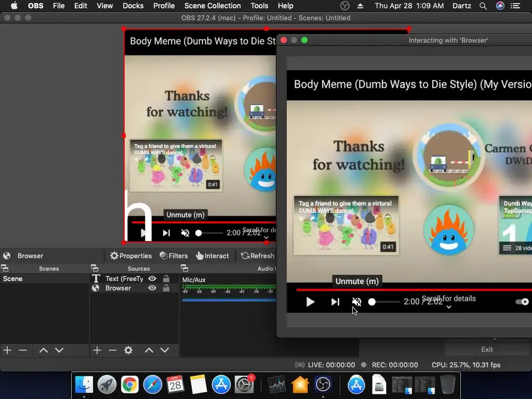Click Scenes dock pop-out icon
Screen dimensions: 532x399
(5, 269)
